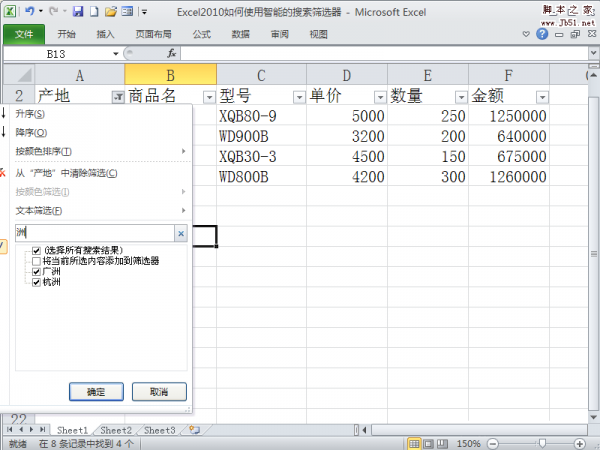600x450 pixels.
Task: Click the form icon in quick access toolbar
Action: 127,11
